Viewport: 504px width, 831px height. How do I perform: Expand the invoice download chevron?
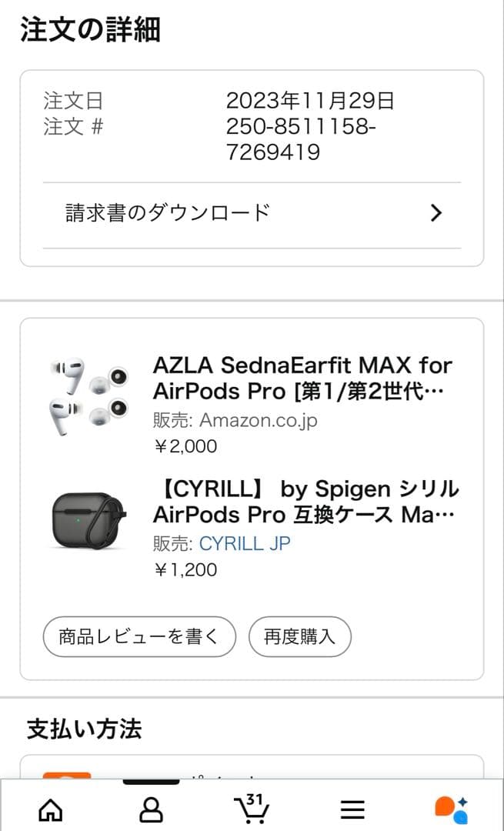pyautogui.click(x=436, y=212)
